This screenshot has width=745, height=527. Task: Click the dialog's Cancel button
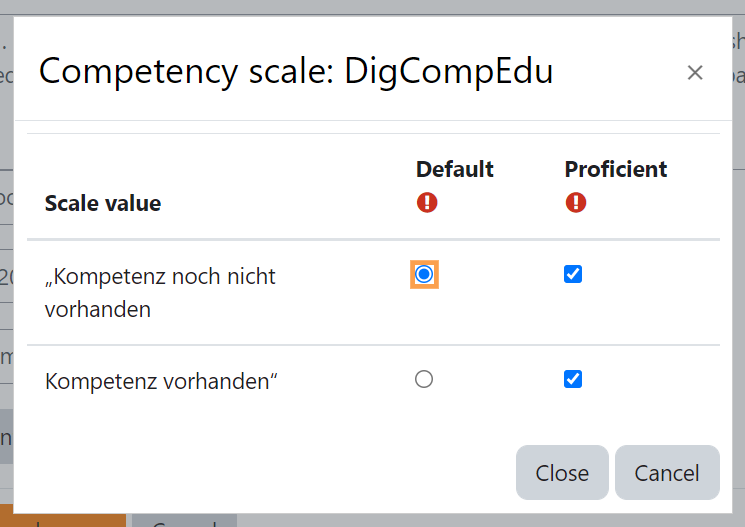tap(667, 472)
